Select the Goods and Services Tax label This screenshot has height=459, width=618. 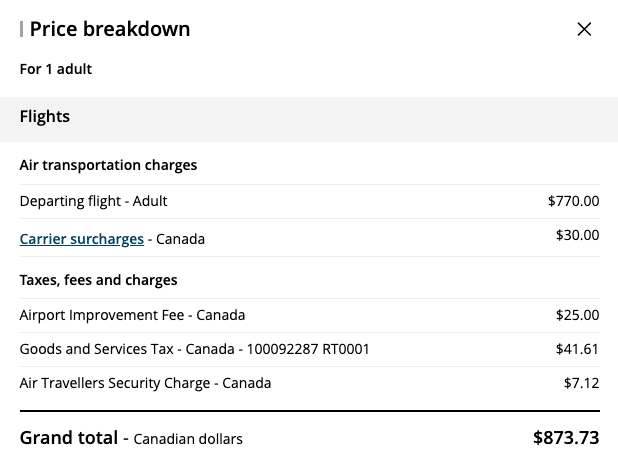[x=194, y=349]
